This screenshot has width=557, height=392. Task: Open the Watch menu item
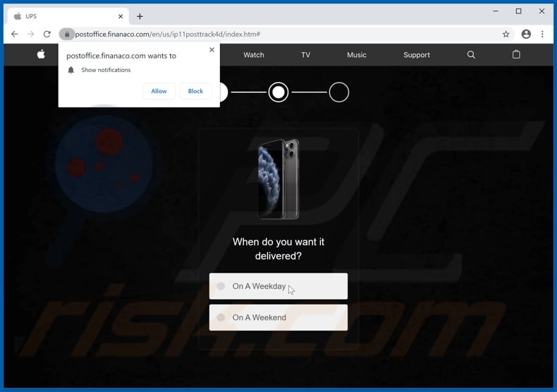[254, 55]
